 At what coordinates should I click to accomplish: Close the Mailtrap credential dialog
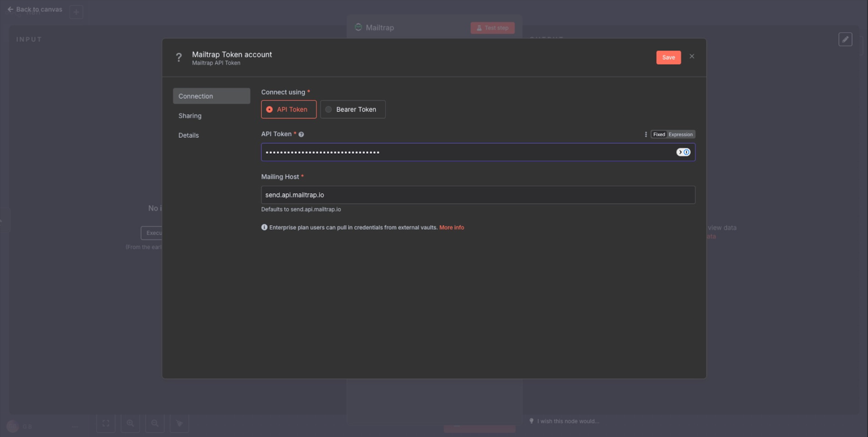pyautogui.click(x=692, y=56)
